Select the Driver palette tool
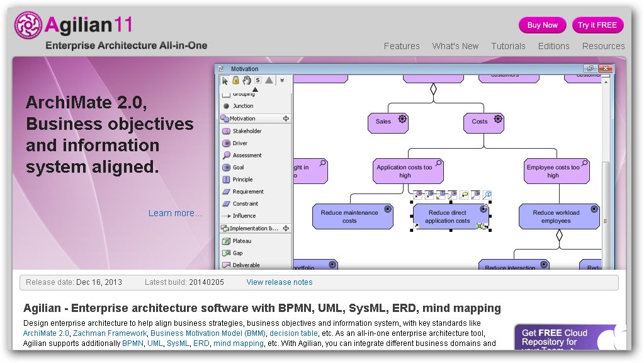The width and height of the screenshot is (644, 363). coord(235,143)
